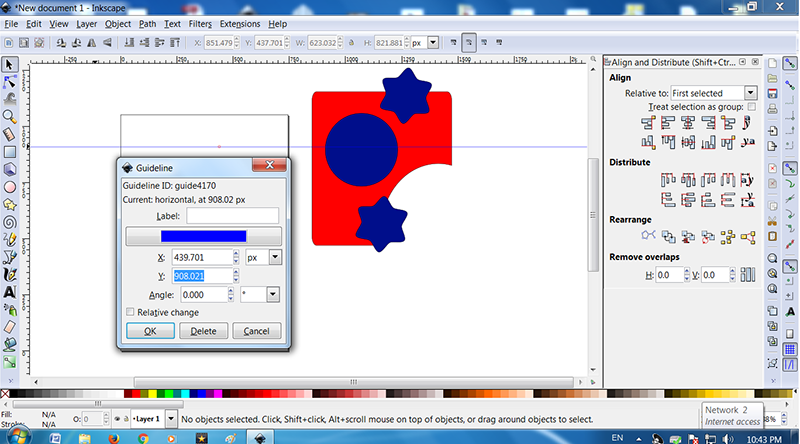Select the Measure tool
Image resolution: width=800 pixels, height=444 pixels.
[10, 134]
